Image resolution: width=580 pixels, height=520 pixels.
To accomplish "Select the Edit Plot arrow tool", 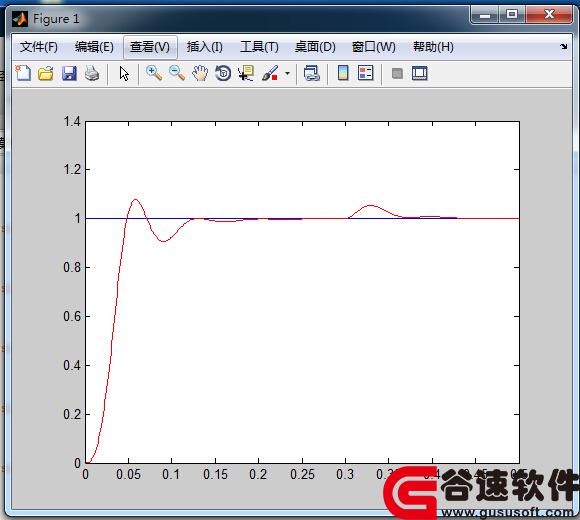I will coord(124,73).
